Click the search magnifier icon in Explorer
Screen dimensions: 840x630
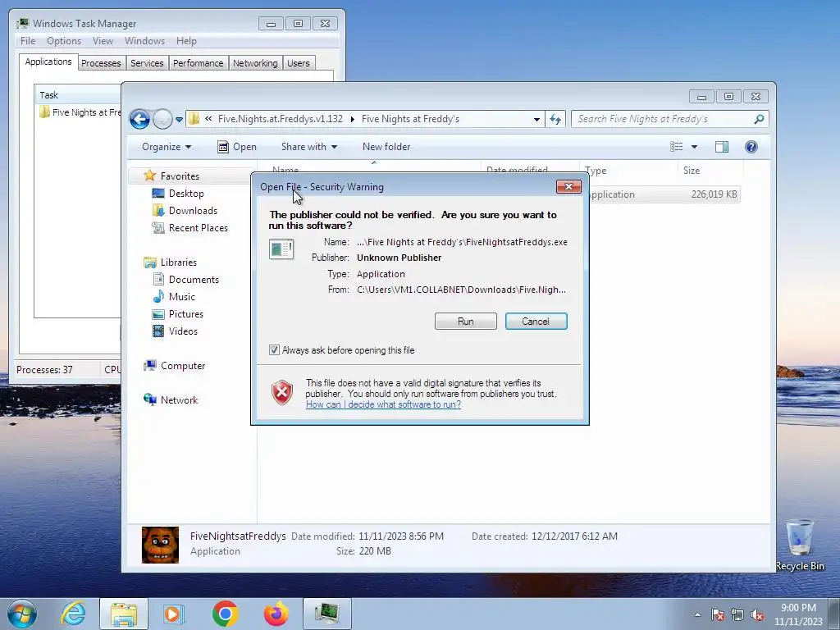[x=759, y=119]
